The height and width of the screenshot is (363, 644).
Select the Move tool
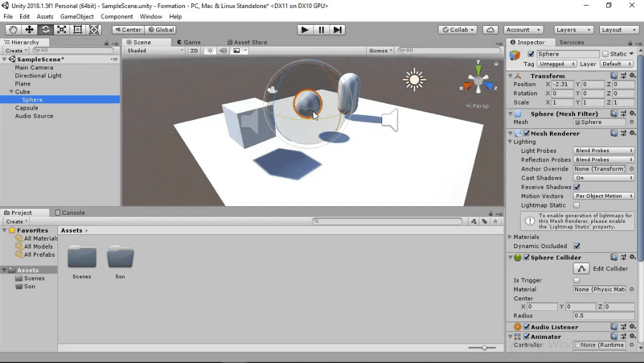click(x=28, y=29)
